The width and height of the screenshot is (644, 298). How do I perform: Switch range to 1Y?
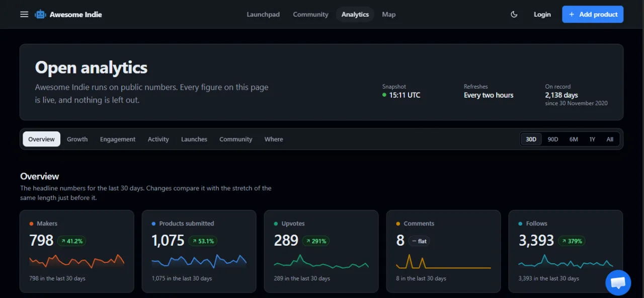coord(592,139)
